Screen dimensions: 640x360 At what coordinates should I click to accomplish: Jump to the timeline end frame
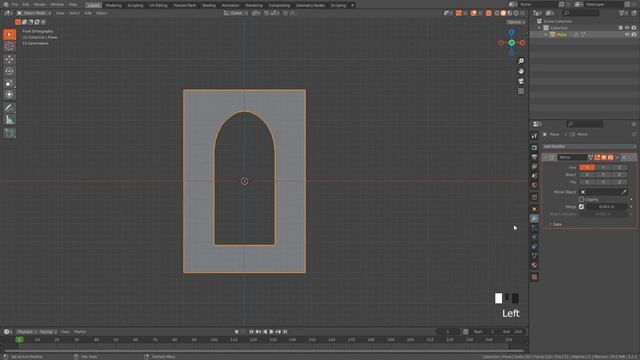tap(285, 332)
